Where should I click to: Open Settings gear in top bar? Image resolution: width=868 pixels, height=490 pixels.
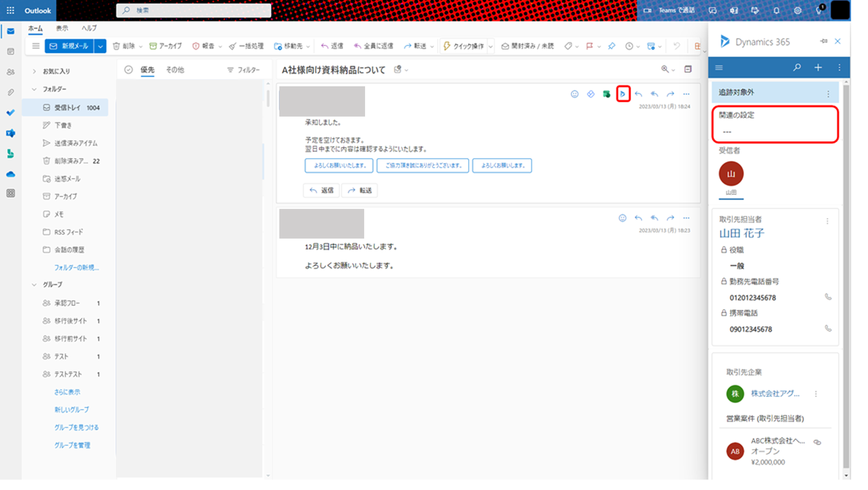tap(798, 10)
